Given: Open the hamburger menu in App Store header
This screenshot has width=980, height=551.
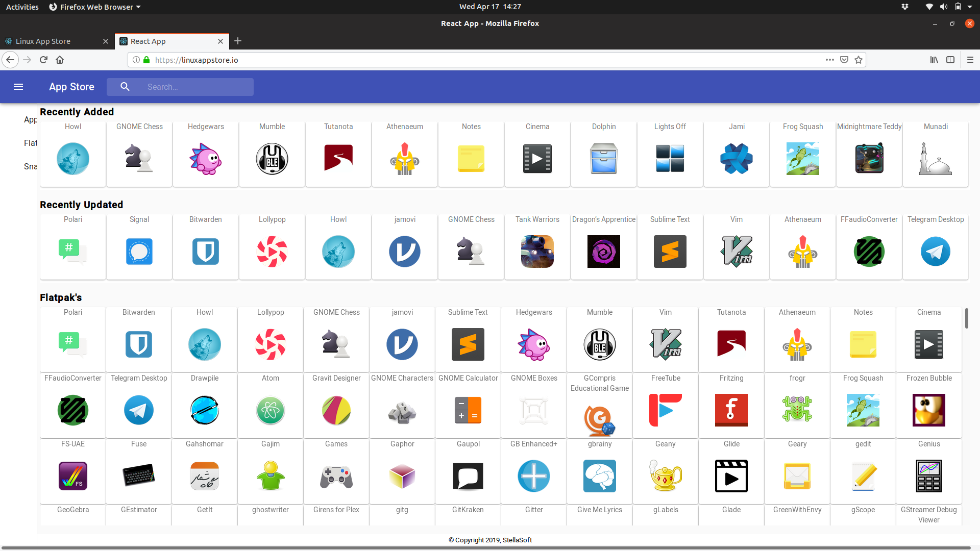Looking at the screenshot, I should 18,87.
